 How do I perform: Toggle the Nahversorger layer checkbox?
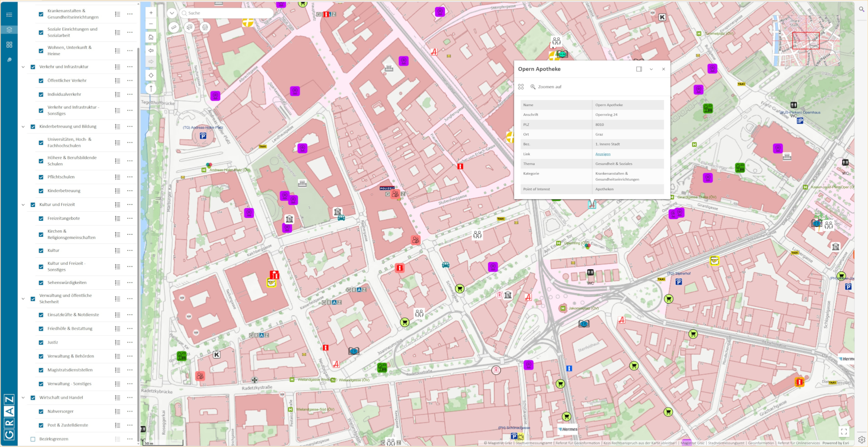[41, 412]
